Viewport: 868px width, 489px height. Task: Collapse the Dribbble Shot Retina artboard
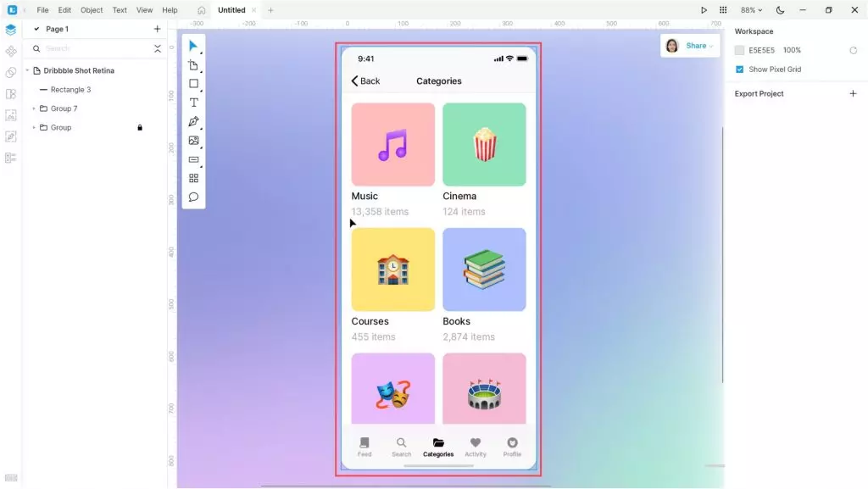pyautogui.click(x=27, y=71)
